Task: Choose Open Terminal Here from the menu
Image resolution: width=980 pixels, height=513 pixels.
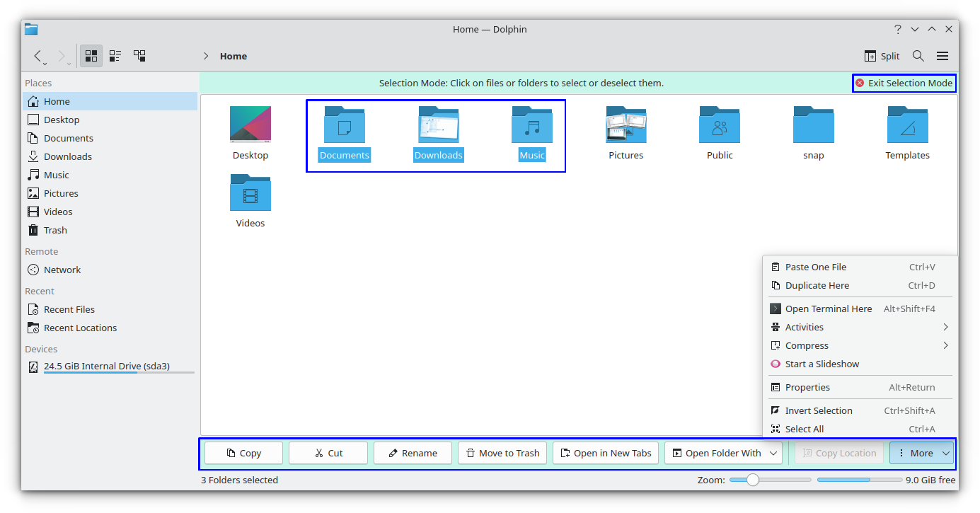Action: tap(828, 309)
